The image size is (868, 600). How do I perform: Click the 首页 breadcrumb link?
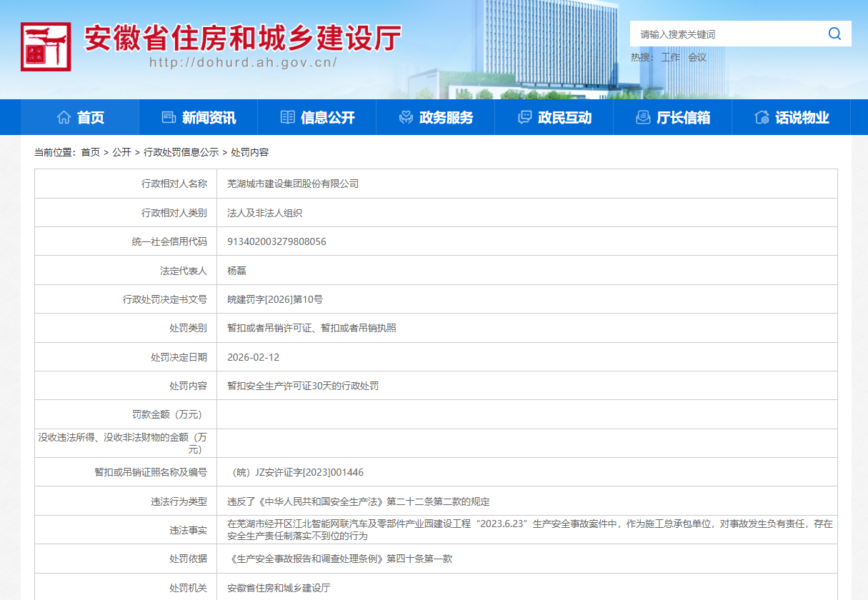click(90, 152)
